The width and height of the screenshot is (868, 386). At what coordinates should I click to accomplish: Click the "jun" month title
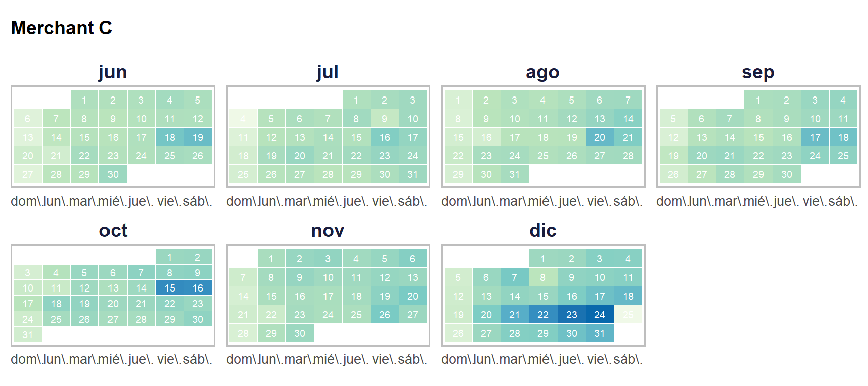pos(113,72)
